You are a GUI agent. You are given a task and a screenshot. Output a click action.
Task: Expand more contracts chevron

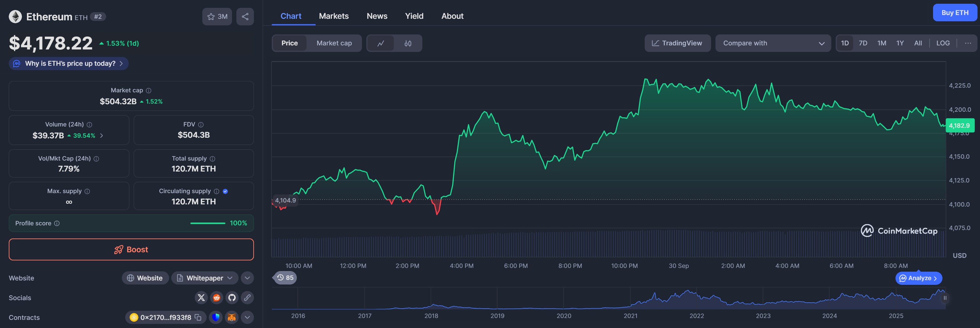pyautogui.click(x=247, y=317)
